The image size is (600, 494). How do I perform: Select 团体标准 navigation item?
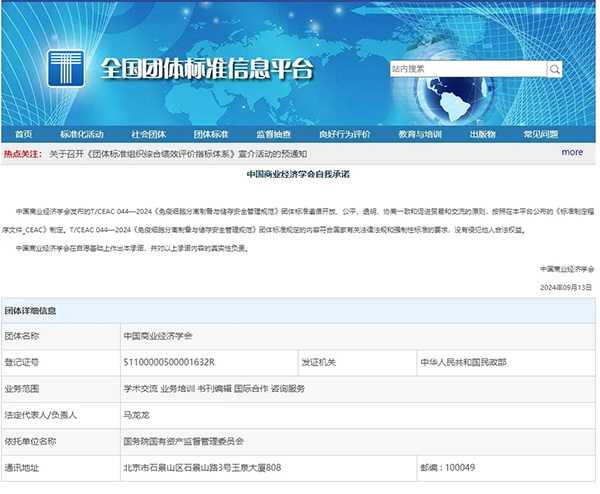coord(211,134)
